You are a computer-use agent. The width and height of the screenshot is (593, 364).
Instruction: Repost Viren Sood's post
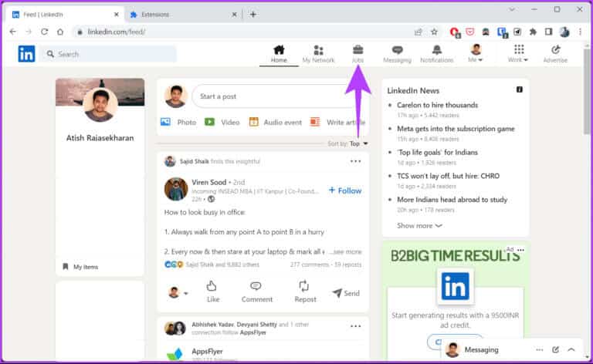pos(305,292)
